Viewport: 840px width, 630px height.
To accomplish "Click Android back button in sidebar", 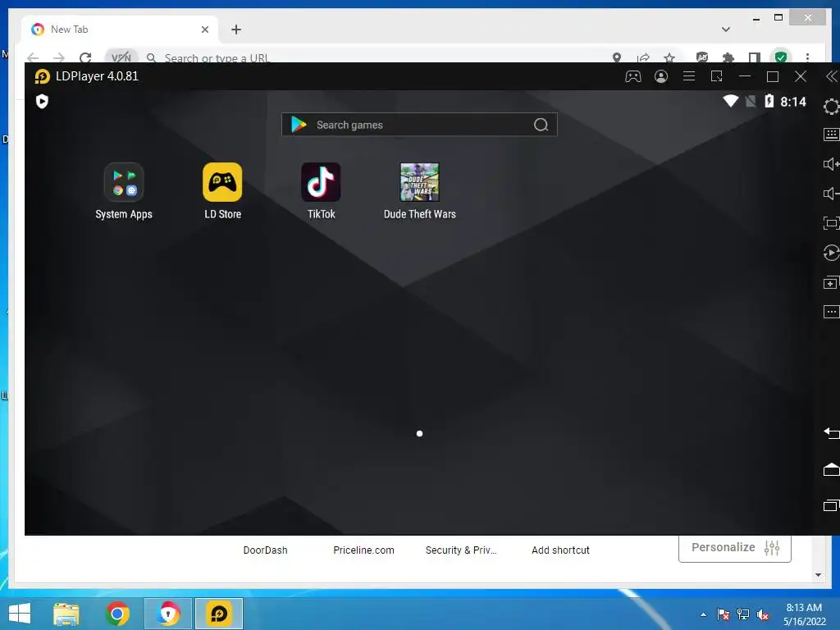I will (832, 433).
